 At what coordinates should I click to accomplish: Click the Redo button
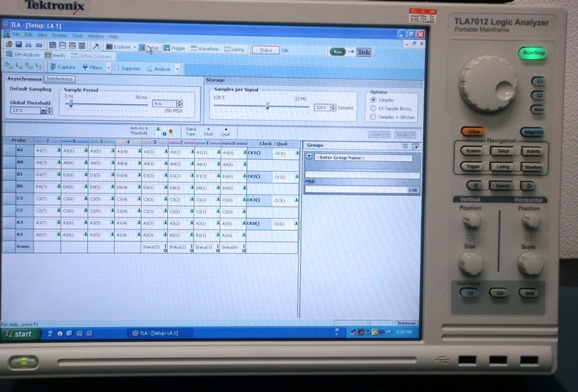402,134
